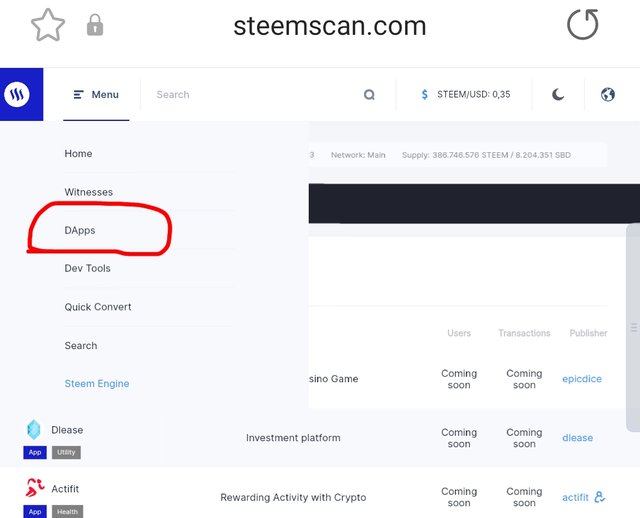
Task: Click the Steem logo icon
Action: click(17, 95)
